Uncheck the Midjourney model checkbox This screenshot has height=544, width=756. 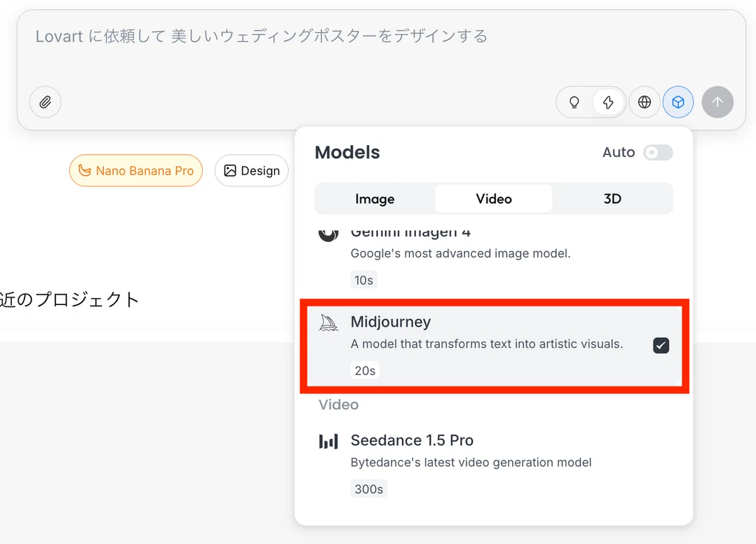[661, 345]
